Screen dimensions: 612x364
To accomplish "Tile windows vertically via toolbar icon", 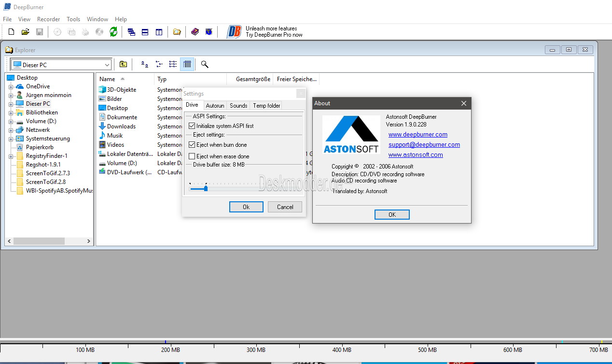I will (x=159, y=32).
